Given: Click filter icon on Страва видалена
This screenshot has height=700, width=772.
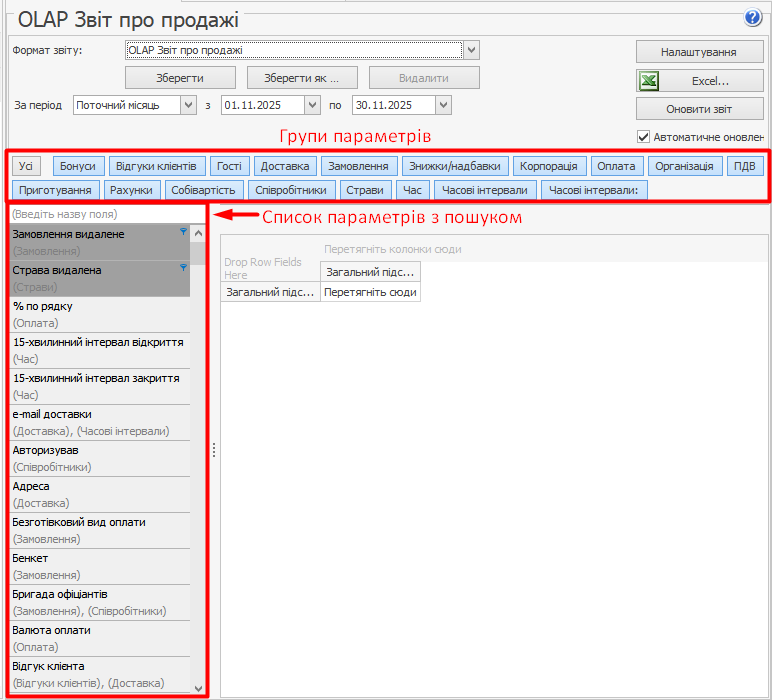Looking at the screenshot, I should pos(183,268).
